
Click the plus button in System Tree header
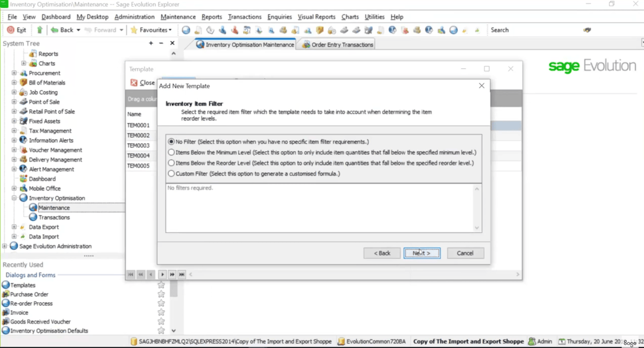pyautogui.click(x=151, y=43)
